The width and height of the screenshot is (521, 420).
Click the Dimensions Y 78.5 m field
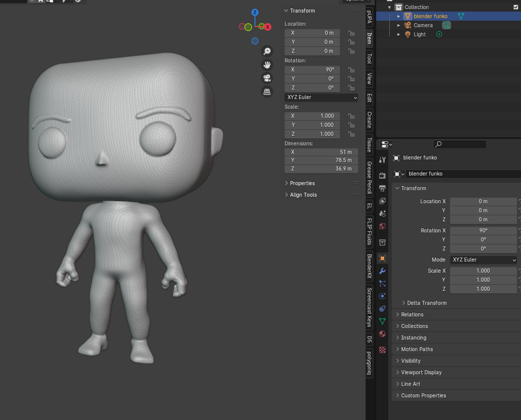coord(321,160)
